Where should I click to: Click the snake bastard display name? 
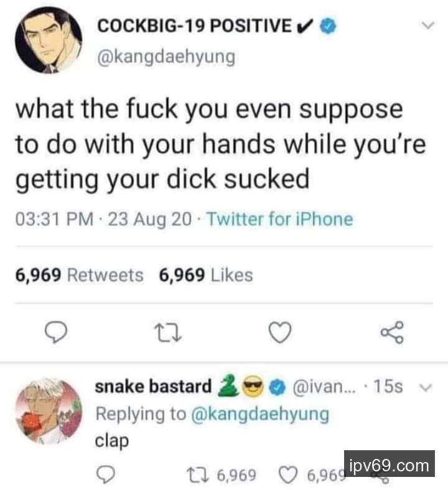[x=153, y=387]
